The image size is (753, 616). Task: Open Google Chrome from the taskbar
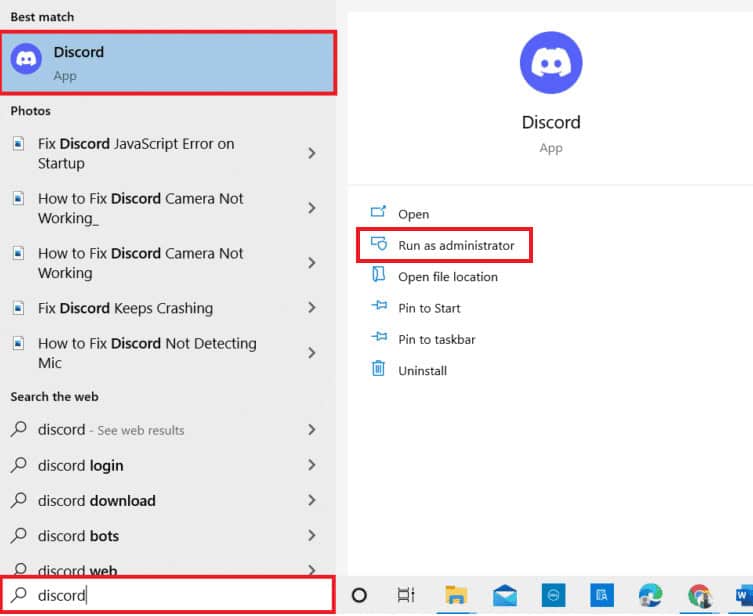click(700, 596)
